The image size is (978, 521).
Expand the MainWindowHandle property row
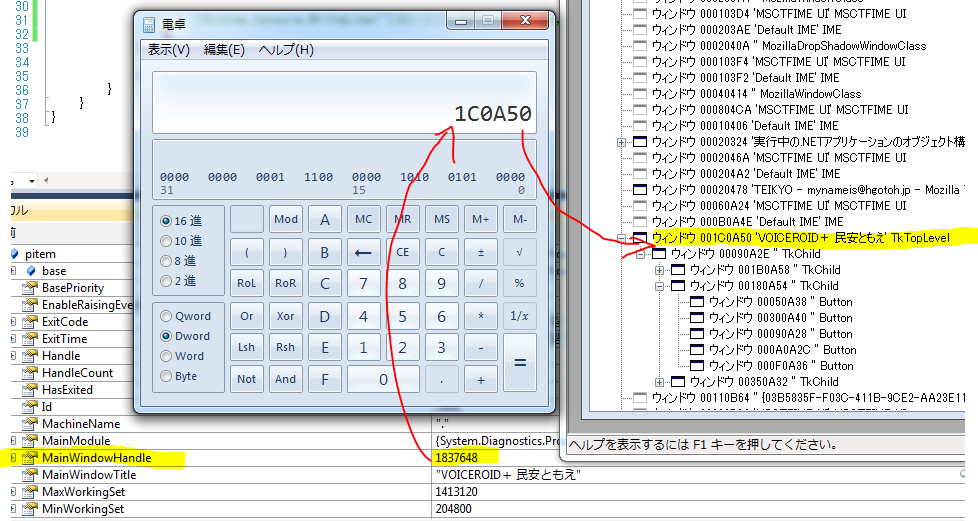point(13,458)
